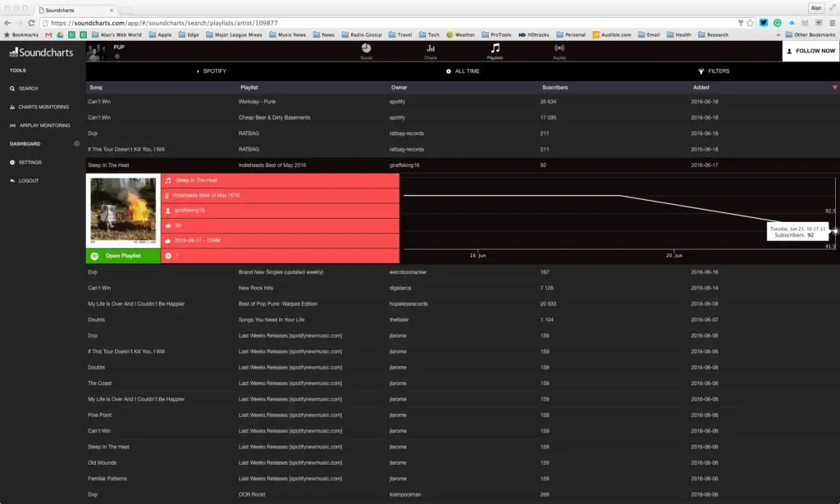This screenshot has width=840, height=504.
Task: Click the green circular extension icon
Action: point(778,23)
